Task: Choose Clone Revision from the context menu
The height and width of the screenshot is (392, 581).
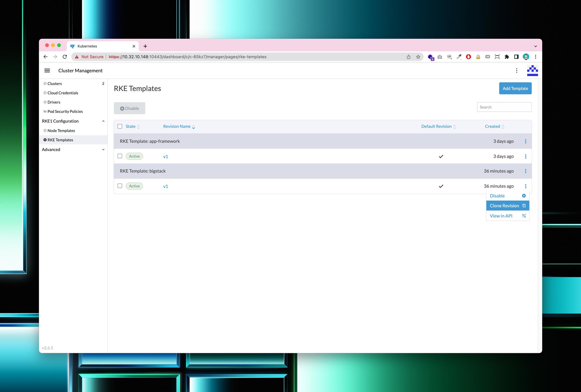Action: click(x=507, y=206)
